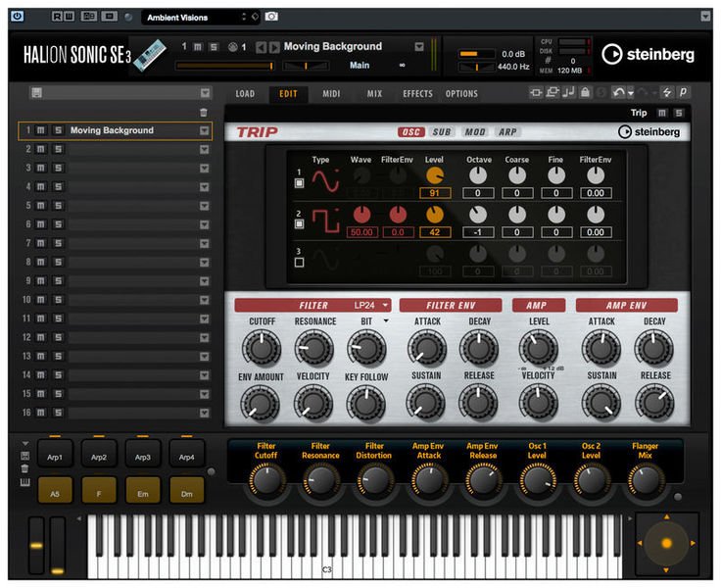Click the save disk icon above program list
Image resolution: width=721 pixels, height=588 pixels.
[x=36, y=93]
